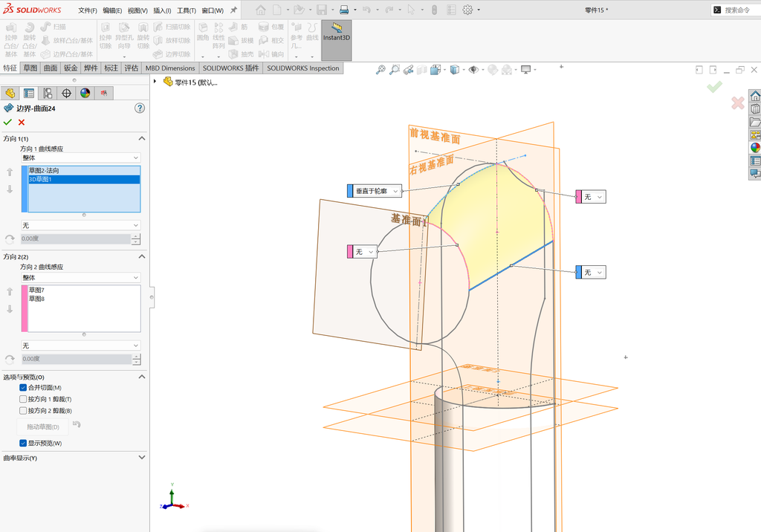This screenshot has height=532, width=761.
Task: Enable 按方向 2 剪裁 checkbox
Action: 23,411
